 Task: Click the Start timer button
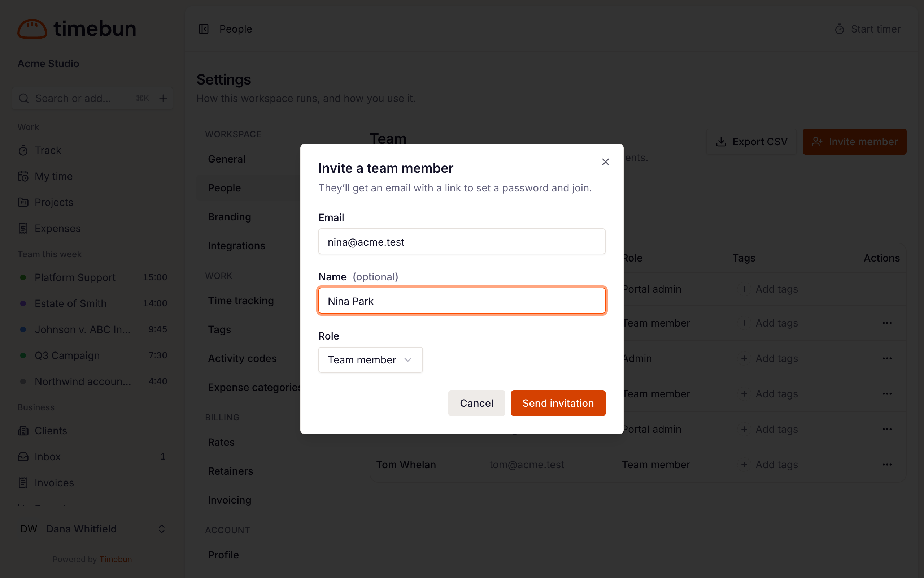click(x=867, y=29)
